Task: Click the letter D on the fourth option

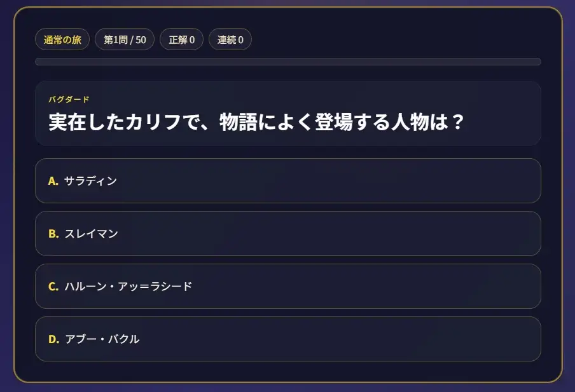Action: [x=52, y=339]
